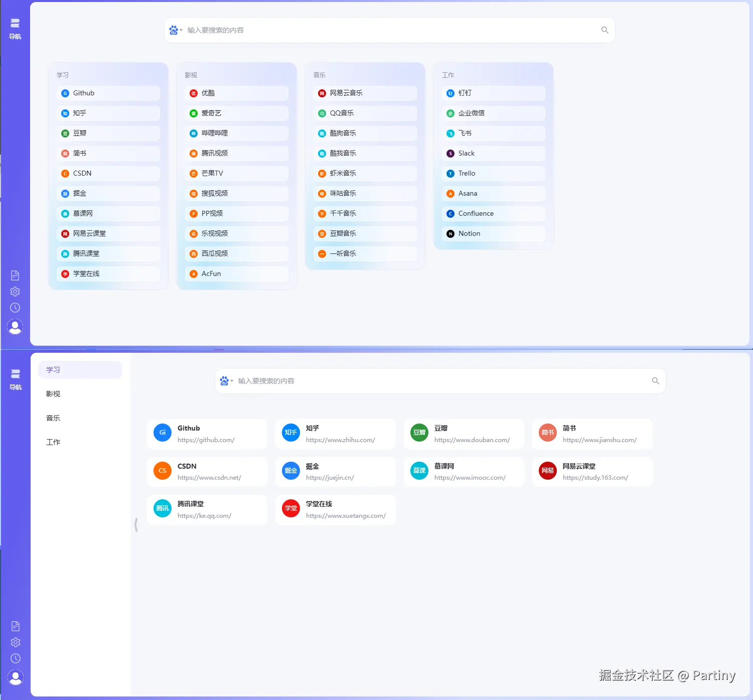Viewport: 753px width, 700px height.
Task: Select 飞书 in the 工作 list
Action: point(494,133)
